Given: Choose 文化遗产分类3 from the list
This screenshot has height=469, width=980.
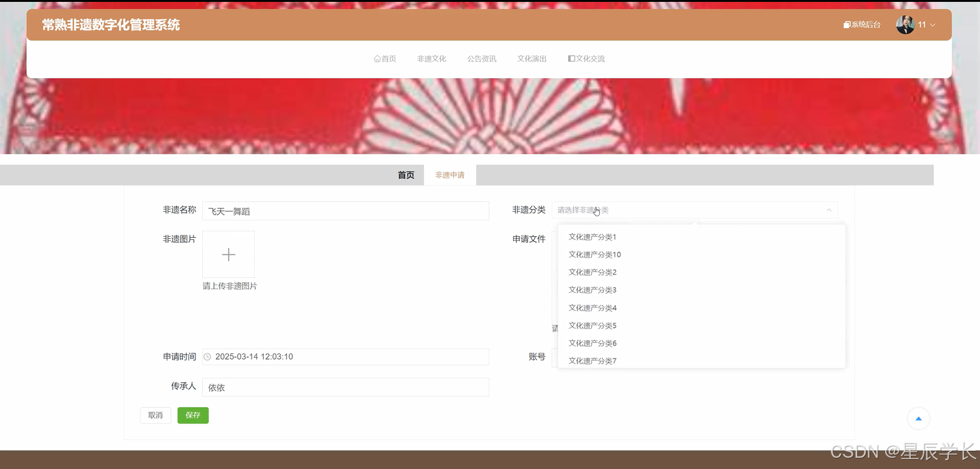Looking at the screenshot, I should coord(702,290).
